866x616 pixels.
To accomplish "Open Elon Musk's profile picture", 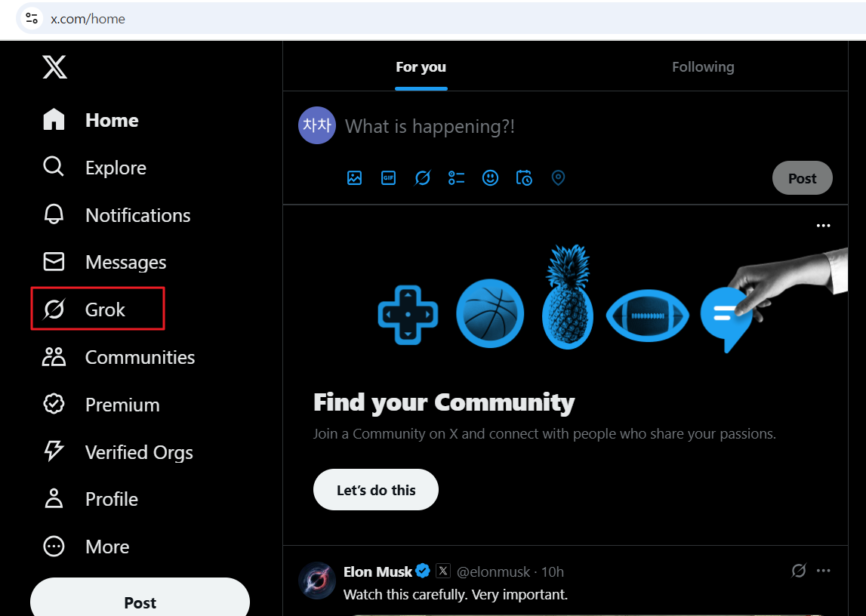I will click(317, 581).
